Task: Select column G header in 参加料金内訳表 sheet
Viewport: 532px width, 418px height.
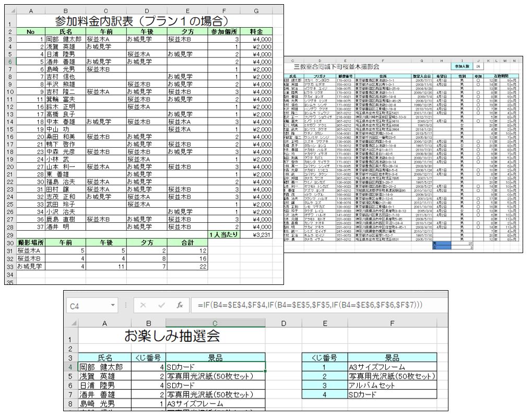Action: point(256,10)
